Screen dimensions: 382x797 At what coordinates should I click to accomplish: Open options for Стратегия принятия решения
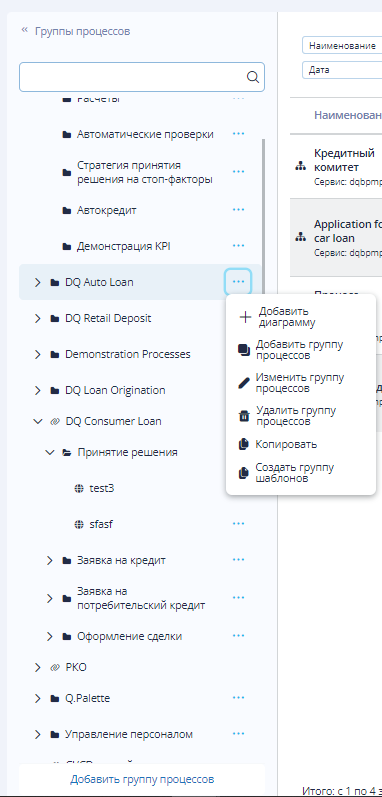[x=238, y=172]
